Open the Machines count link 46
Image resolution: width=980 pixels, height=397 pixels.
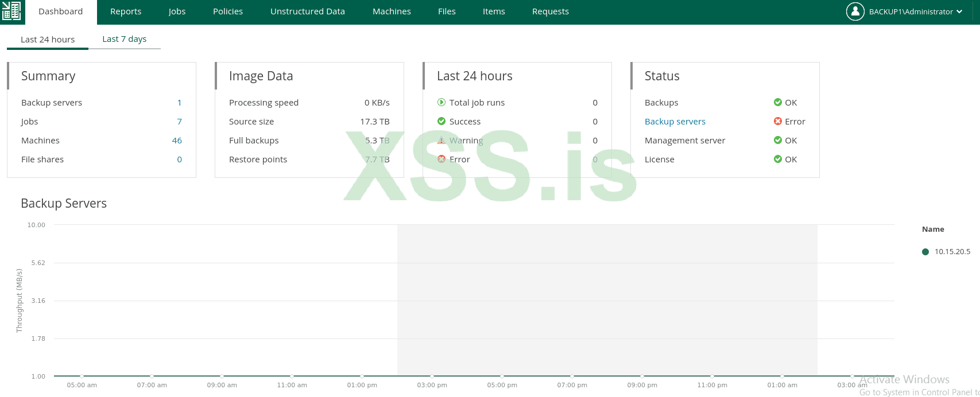(x=177, y=141)
